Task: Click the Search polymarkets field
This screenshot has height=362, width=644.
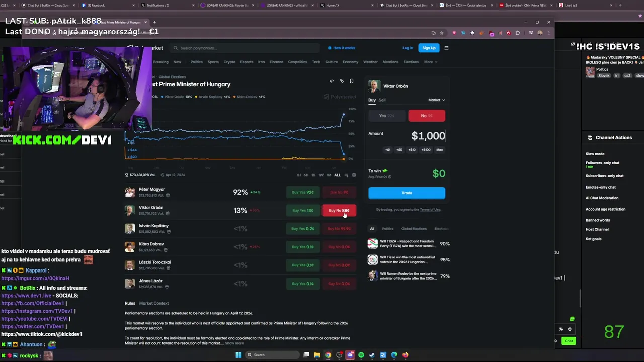Action: (x=245, y=48)
